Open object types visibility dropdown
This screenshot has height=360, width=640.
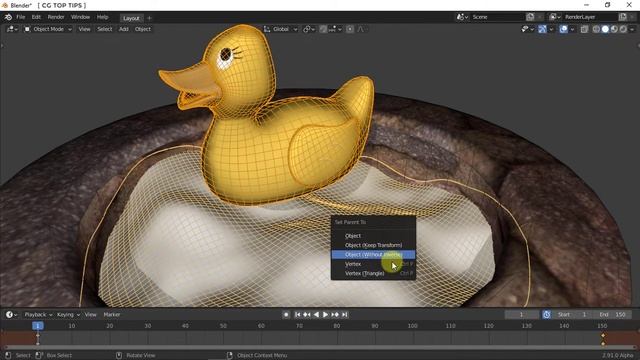527,29
